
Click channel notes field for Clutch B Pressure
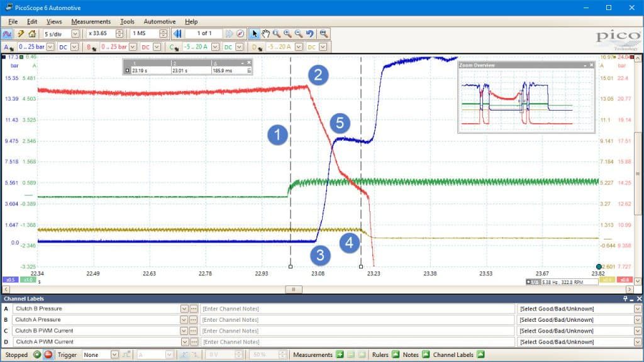(x=357, y=309)
